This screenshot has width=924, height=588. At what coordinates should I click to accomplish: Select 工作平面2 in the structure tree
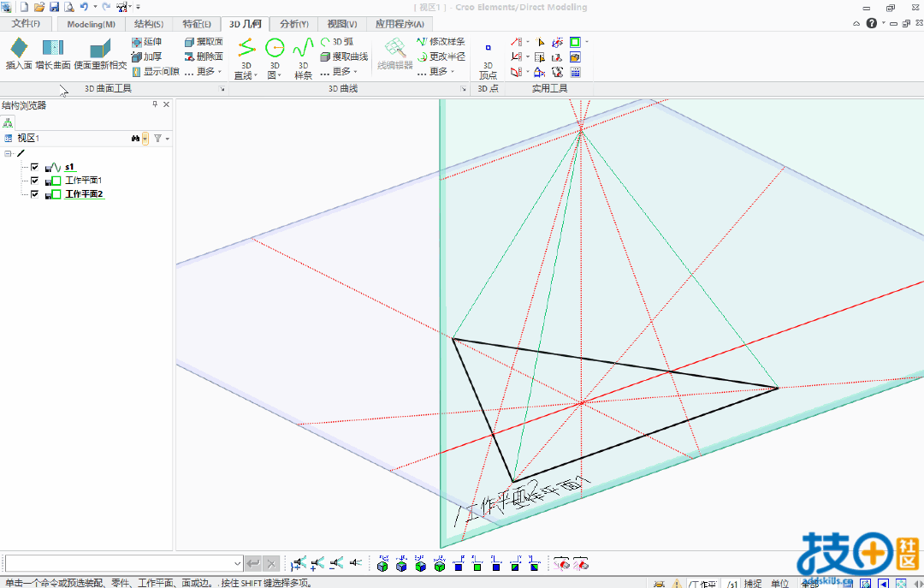click(84, 194)
